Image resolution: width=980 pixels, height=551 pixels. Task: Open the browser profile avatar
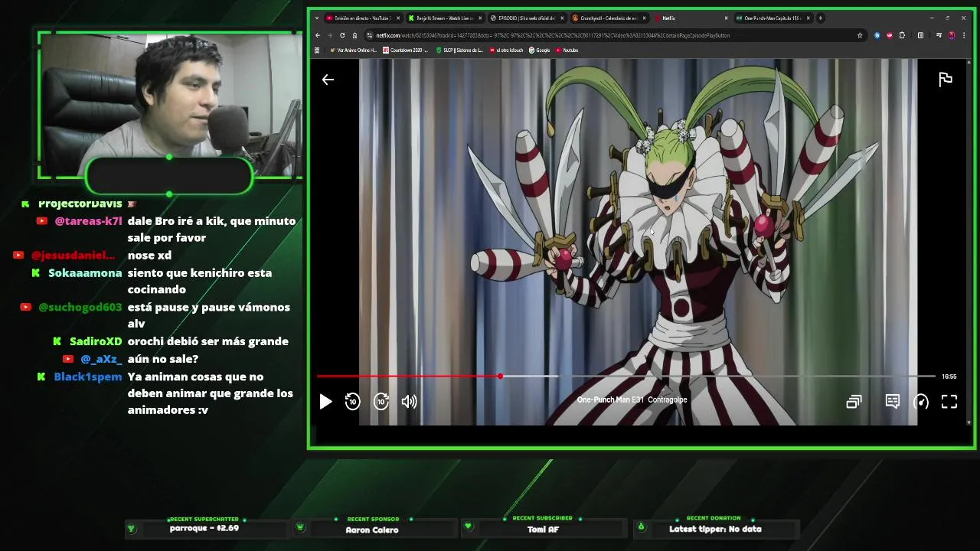pyautogui.click(x=952, y=35)
